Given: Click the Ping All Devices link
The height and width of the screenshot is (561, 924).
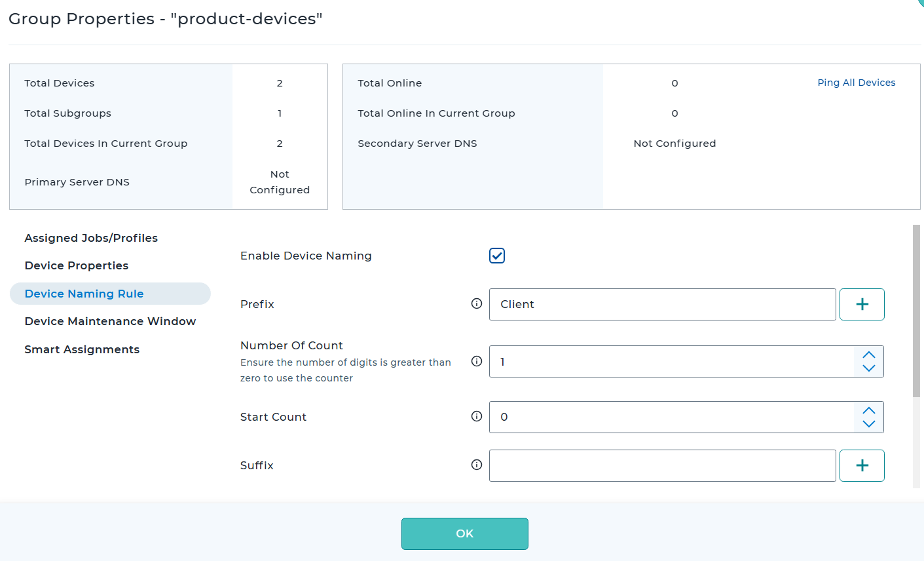Looking at the screenshot, I should (856, 83).
